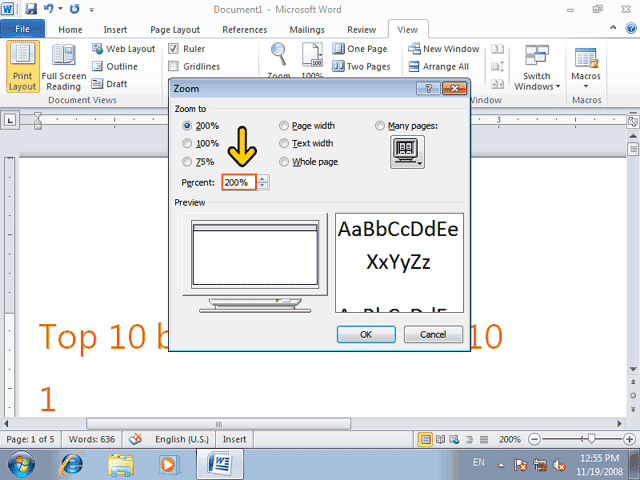Choose Web Layout view
640x480 pixels.
click(123, 49)
